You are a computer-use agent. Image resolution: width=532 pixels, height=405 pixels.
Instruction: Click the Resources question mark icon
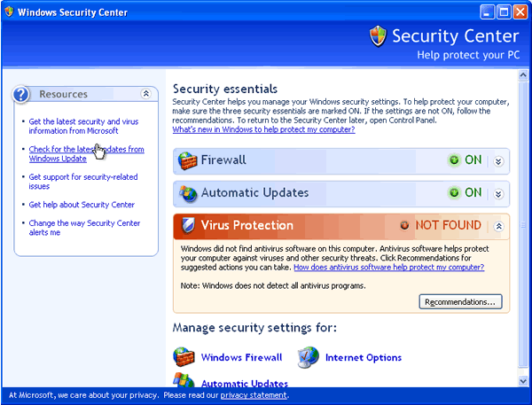tap(21, 94)
